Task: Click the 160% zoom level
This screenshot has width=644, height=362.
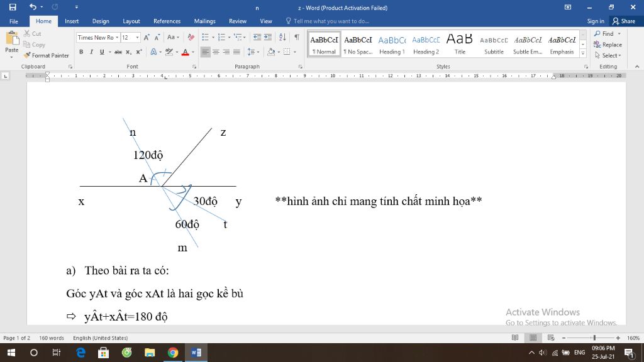Action: [x=633, y=338]
